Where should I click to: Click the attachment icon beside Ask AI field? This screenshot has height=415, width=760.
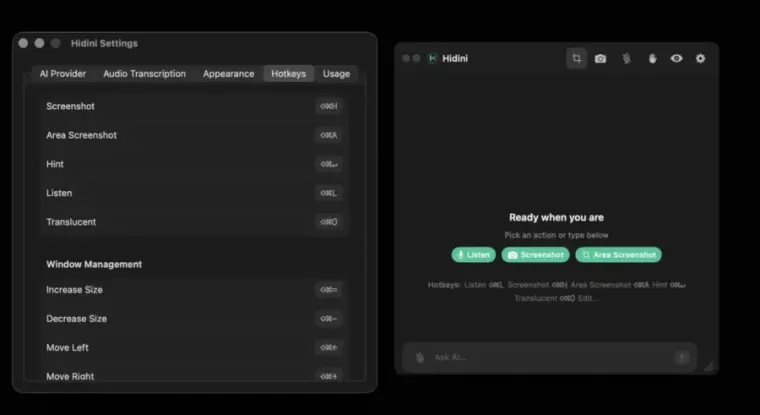[x=420, y=358]
